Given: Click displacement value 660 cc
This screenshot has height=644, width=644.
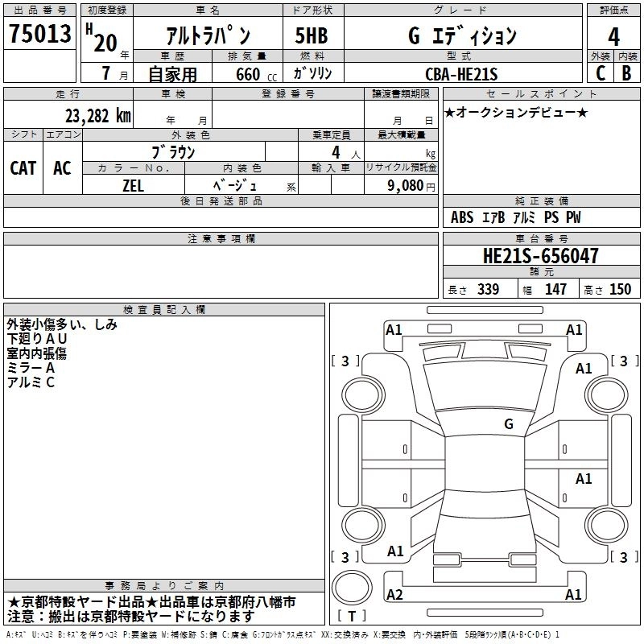Looking at the screenshot, I should point(256,75).
